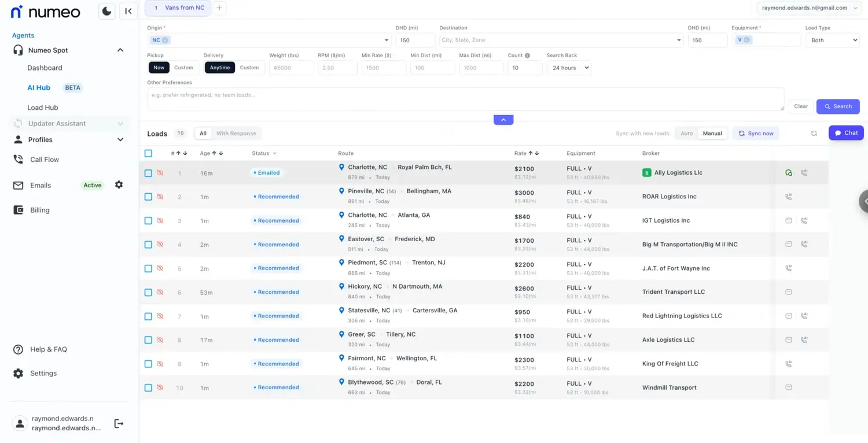Click call icon for ROAR Logistics Inc

(x=788, y=197)
